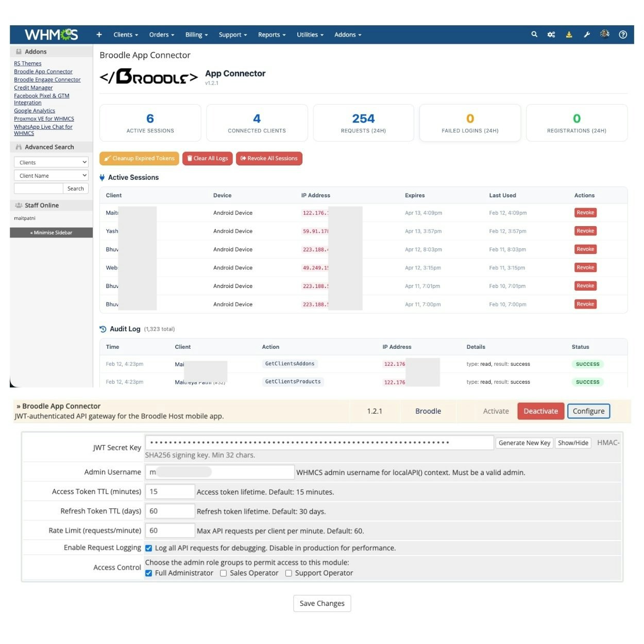Image resolution: width=644 pixels, height=644 pixels.
Task: Open the Billing menu
Action: click(196, 35)
